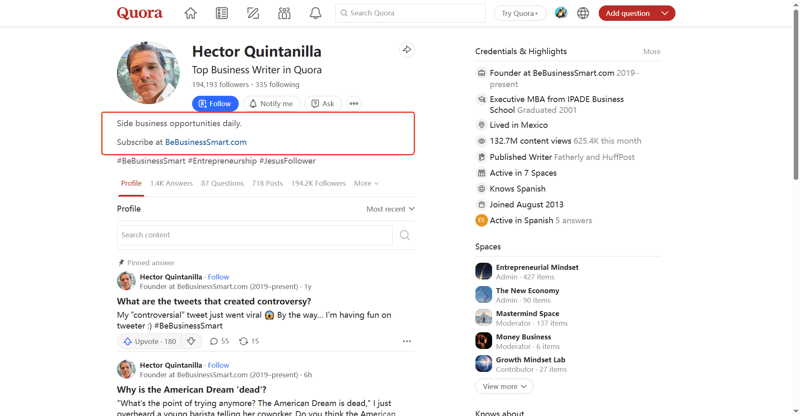The height and width of the screenshot is (416, 800).
Task: Click the Notify me button
Action: 271,104
